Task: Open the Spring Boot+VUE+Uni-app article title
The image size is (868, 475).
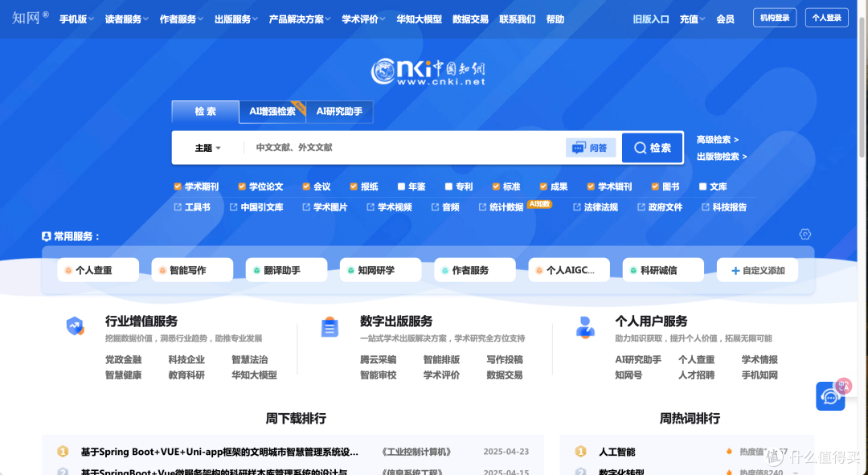Action: point(219,452)
